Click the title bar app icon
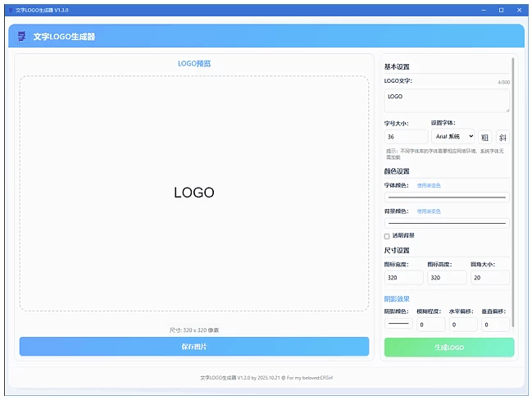Viewport: 532px width, 400px height. click(9, 10)
